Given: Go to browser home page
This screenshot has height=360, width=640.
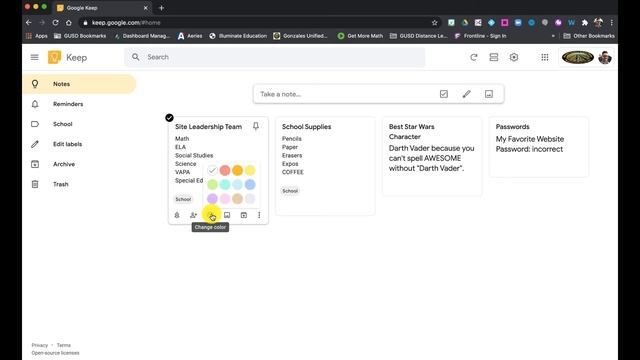Looking at the screenshot, I should coord(69,22).
